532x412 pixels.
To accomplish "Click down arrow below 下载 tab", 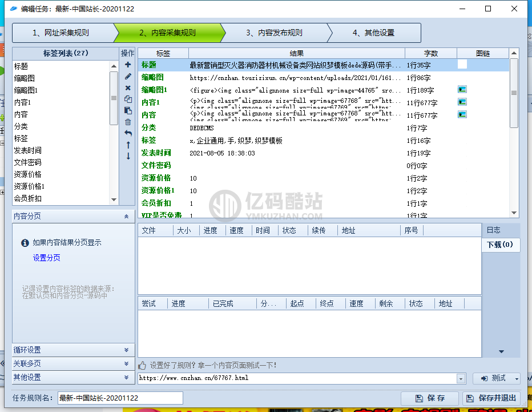I will click(501, 352).
